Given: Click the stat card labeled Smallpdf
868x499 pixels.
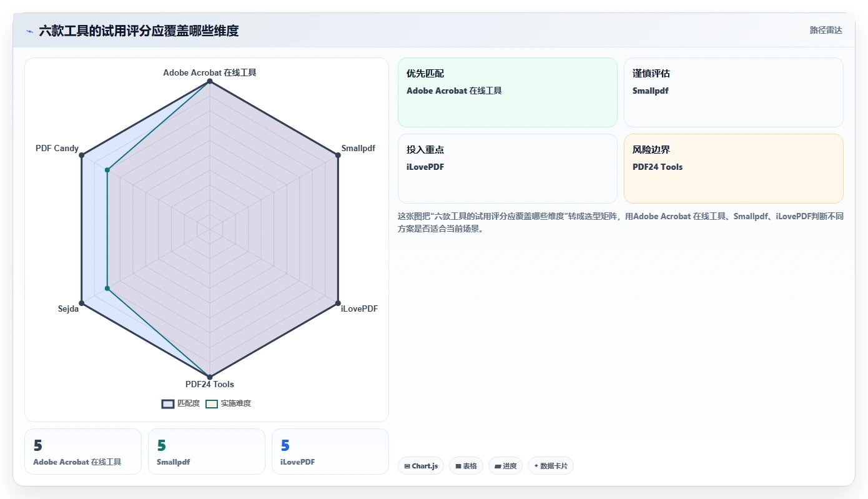Looking at the screenshot, I should point(207,452).
